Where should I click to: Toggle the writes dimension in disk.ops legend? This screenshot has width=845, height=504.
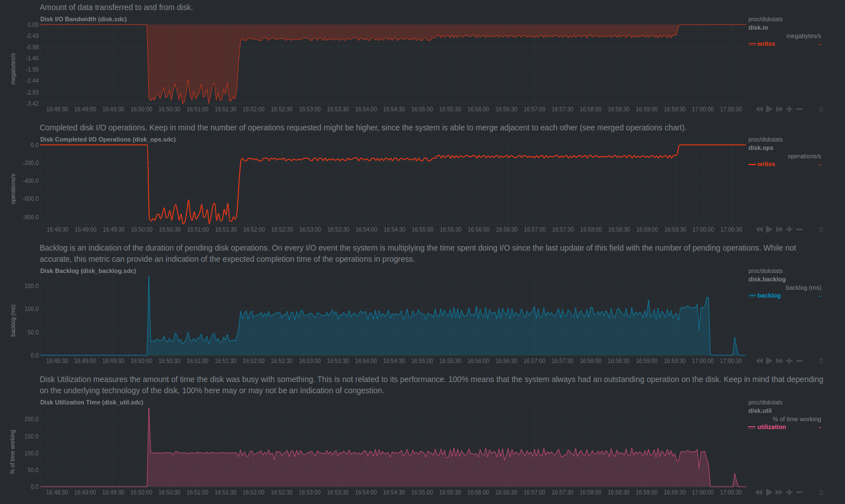[766, 164]
